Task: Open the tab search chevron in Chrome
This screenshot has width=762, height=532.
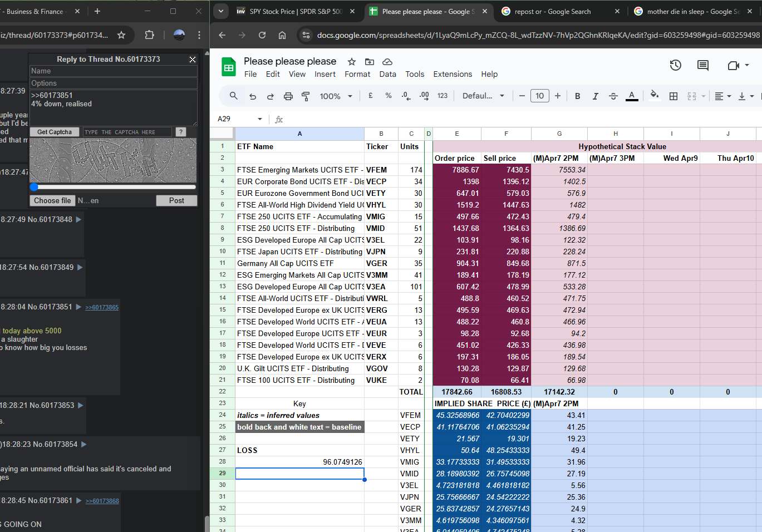Action: [x=221, y=11]
